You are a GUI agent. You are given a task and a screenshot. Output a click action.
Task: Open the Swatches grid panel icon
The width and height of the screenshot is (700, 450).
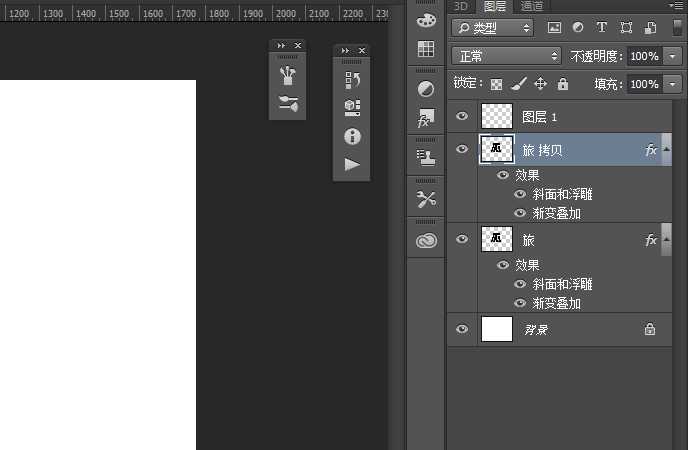(x=426, y=49)
